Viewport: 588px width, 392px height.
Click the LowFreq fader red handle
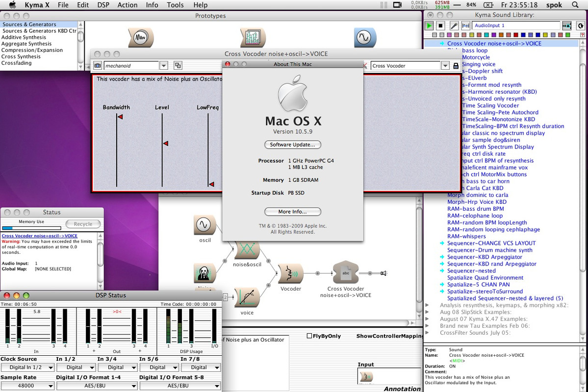click(x=211, y=184)
